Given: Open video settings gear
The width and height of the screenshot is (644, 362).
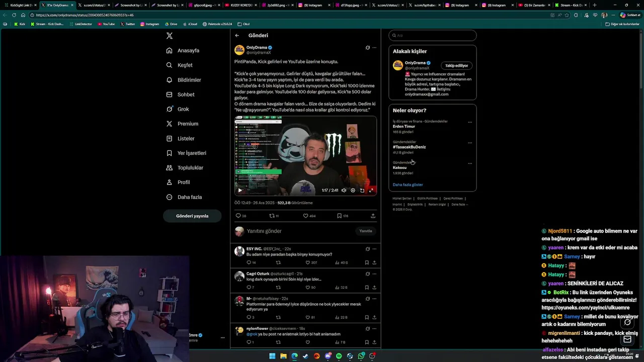Looking at the screenshot, I should (353, 190).
